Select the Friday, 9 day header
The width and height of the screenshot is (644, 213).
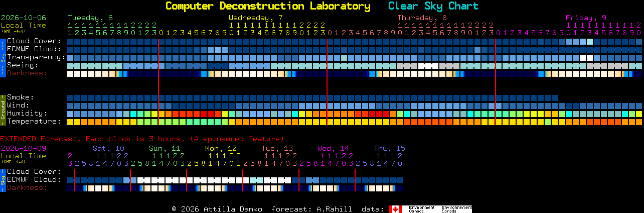point(586,18)
